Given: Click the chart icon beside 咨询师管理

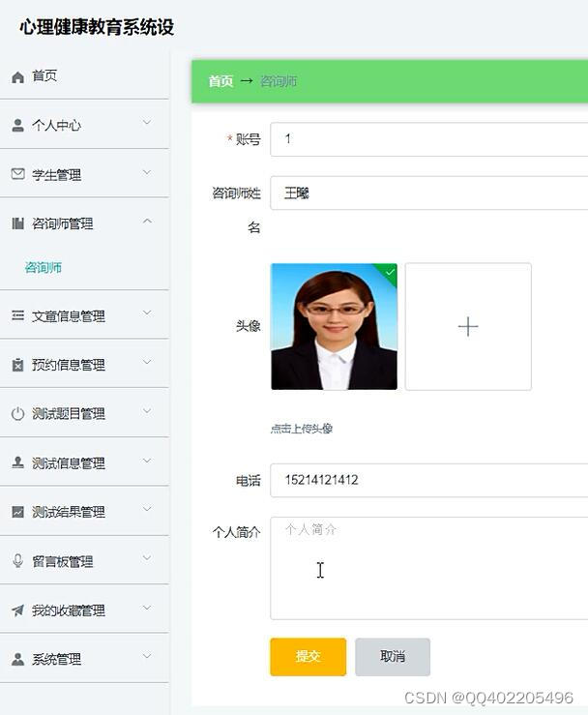Looking at the screenshot, I should tap(17, 223).
